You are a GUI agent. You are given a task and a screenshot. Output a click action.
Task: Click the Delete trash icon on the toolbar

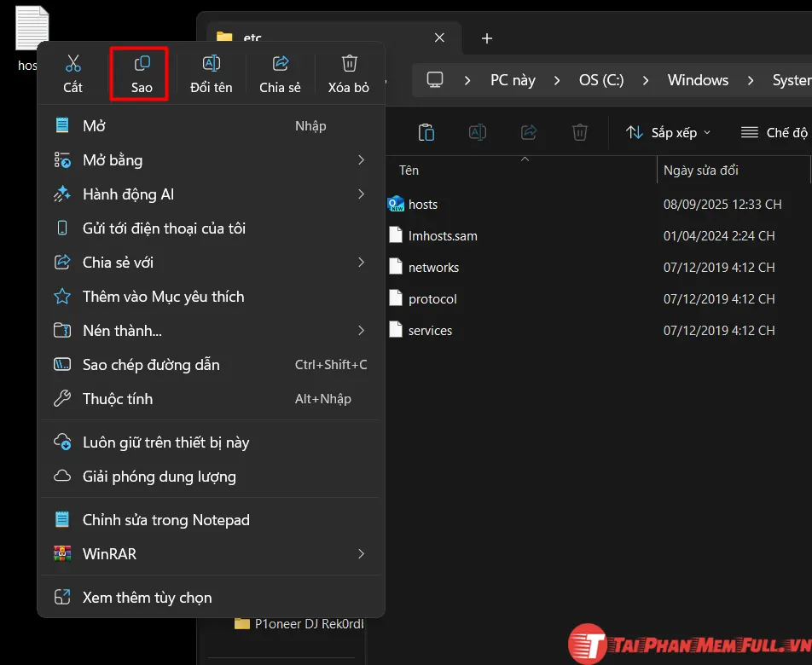pyautogui.click(x=579, y=132)
